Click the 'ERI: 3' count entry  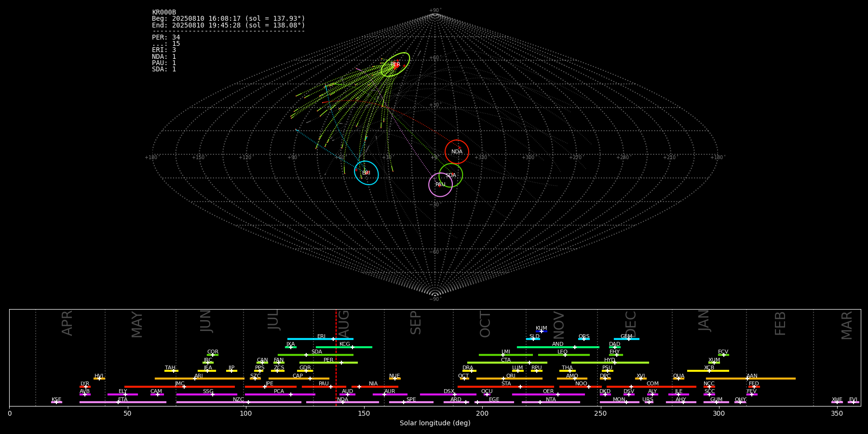coord(164,50)
